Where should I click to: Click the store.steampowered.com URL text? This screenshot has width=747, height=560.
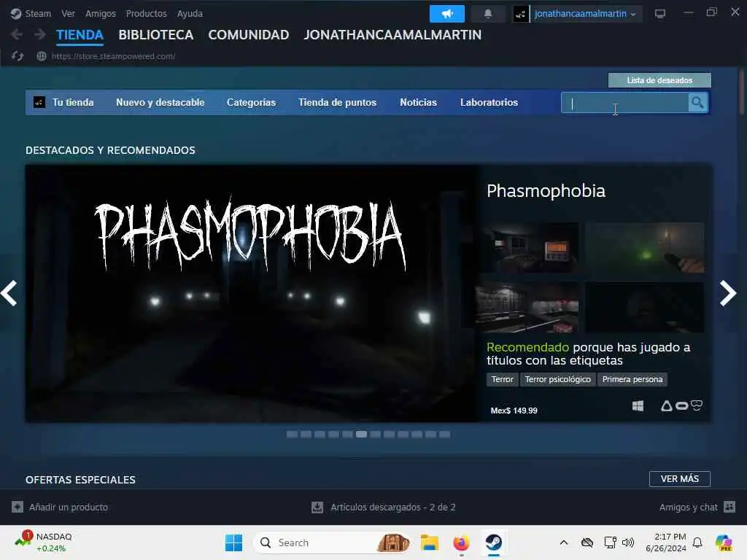coord(113,56)
